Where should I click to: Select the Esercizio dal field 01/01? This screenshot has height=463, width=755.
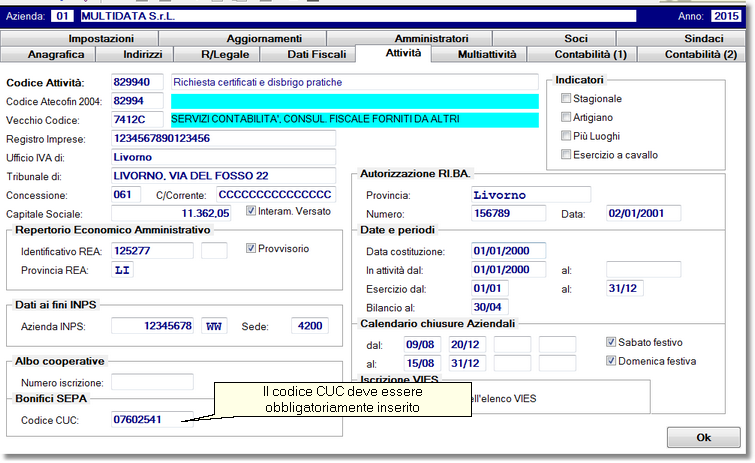point(490,289)
